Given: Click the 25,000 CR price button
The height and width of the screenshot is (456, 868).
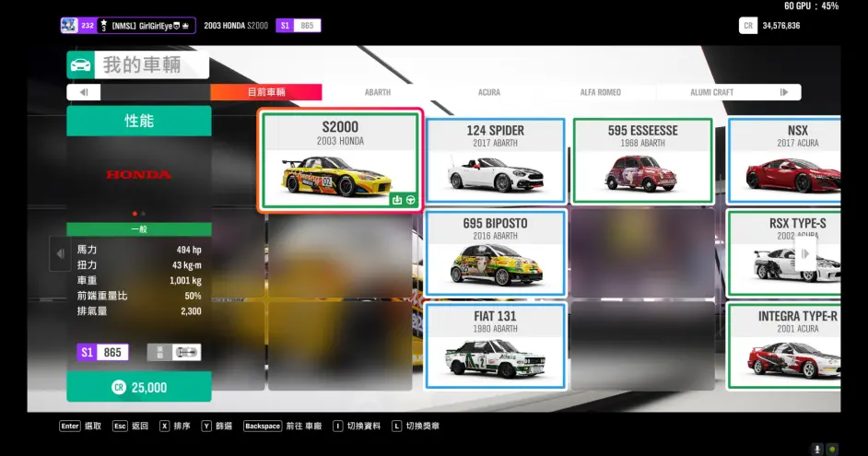Looking at the screenshot, I should [139, 387].
